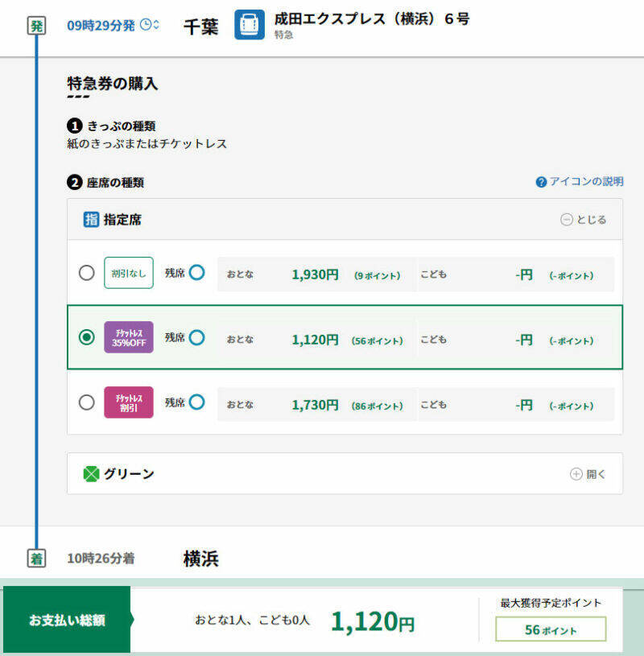Click the お支払い総額 green label
The image size is (644, 656).
tap(67, 621)
